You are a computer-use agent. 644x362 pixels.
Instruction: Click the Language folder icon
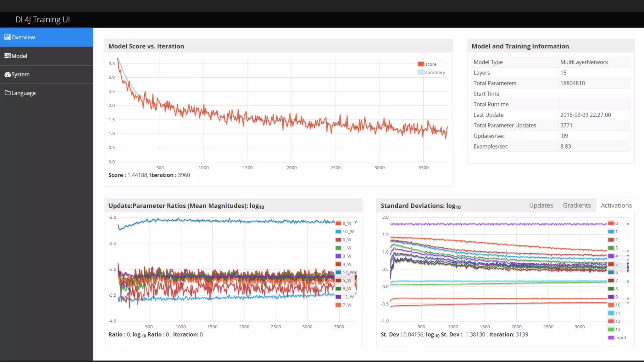[7, 93]
